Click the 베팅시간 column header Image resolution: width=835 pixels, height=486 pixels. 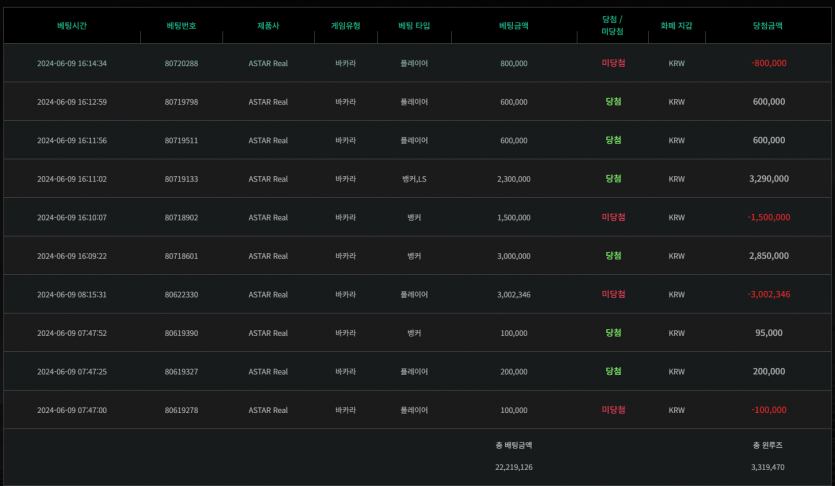pyautogui.click(x=72, y=26)
